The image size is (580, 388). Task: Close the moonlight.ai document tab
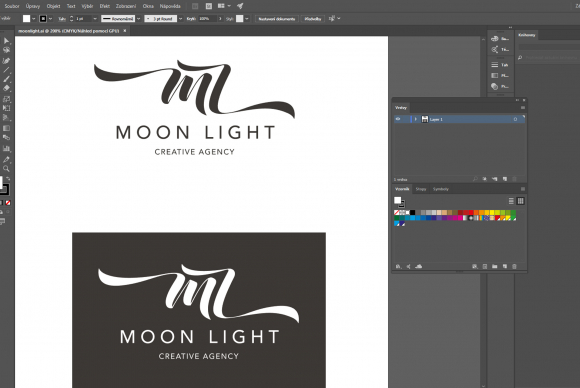point(125,31)
